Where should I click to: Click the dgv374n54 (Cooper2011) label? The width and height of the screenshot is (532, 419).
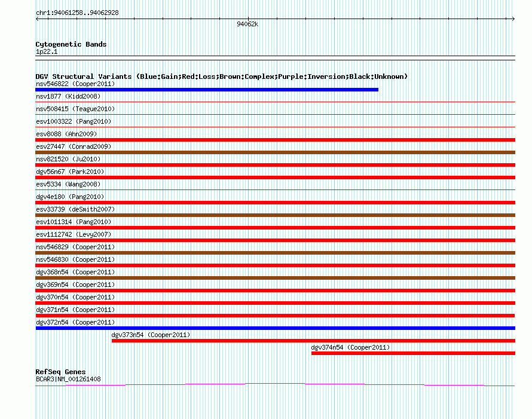[x=350, y=347]
